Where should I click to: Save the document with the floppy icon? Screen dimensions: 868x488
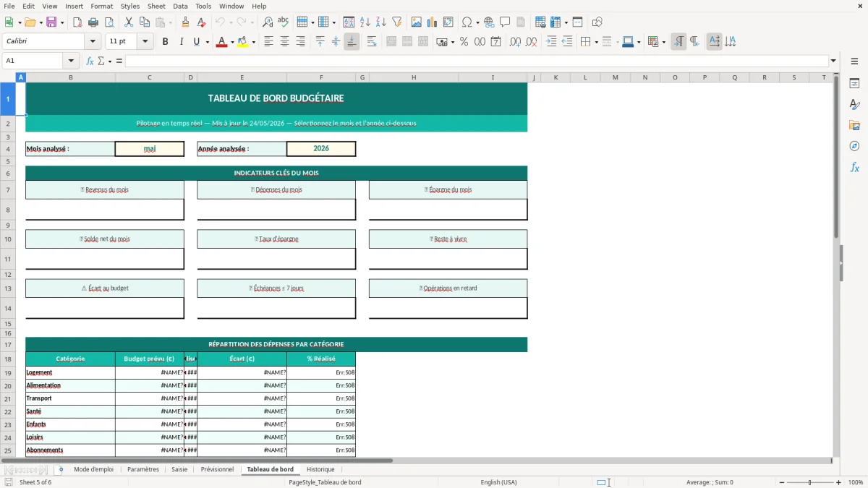point(51,22)
